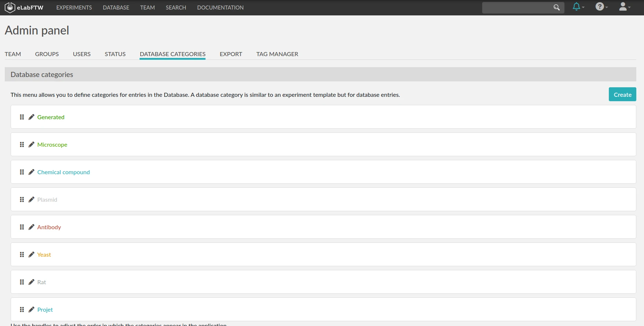
Task: Click the Yeast category name
Action: tap(44, 254)
